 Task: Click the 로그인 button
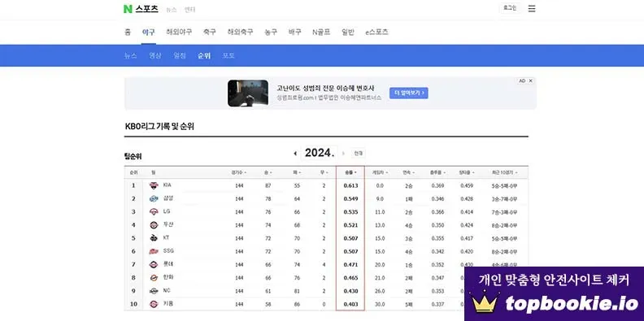pos(510,8)
